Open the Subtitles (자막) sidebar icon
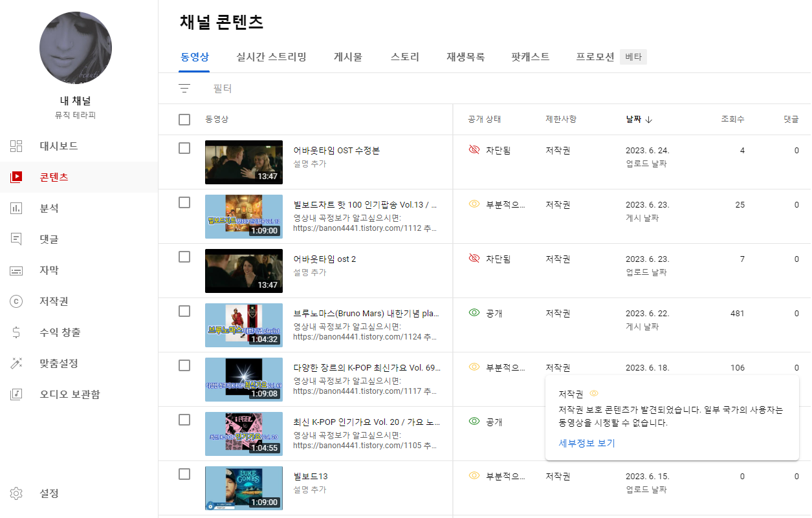812x518 pixels. point(17,270)
